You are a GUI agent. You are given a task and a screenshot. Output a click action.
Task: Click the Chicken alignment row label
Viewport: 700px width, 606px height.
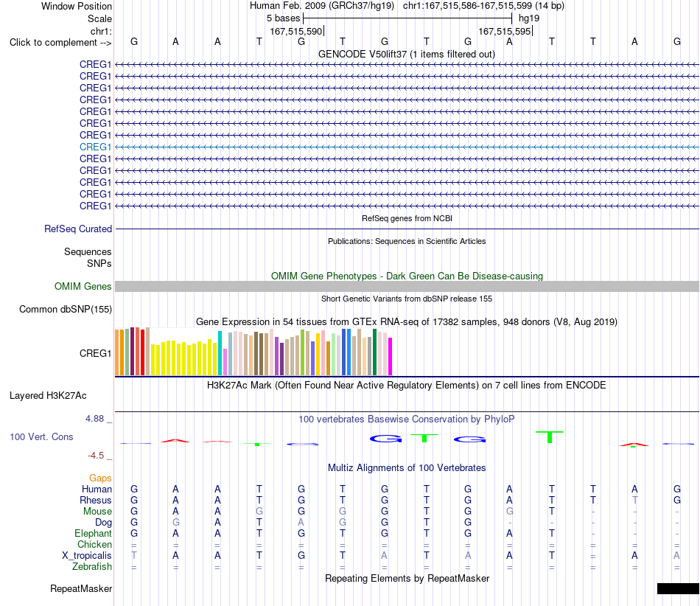[x=94, y=544]
